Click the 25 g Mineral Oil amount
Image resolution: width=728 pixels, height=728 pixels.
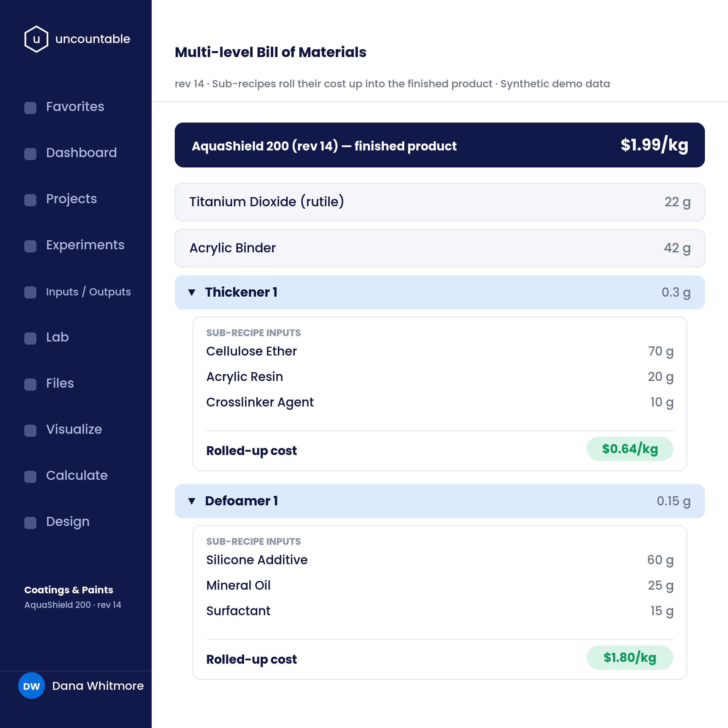coord(661,586)
